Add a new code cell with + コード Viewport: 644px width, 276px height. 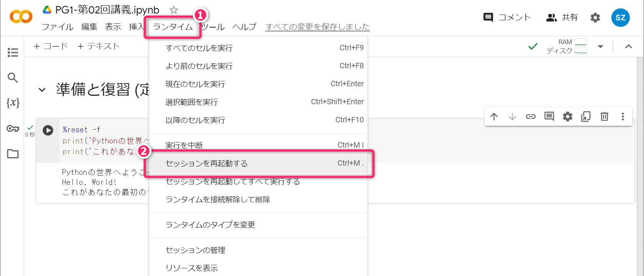click(x=51, y=46)
